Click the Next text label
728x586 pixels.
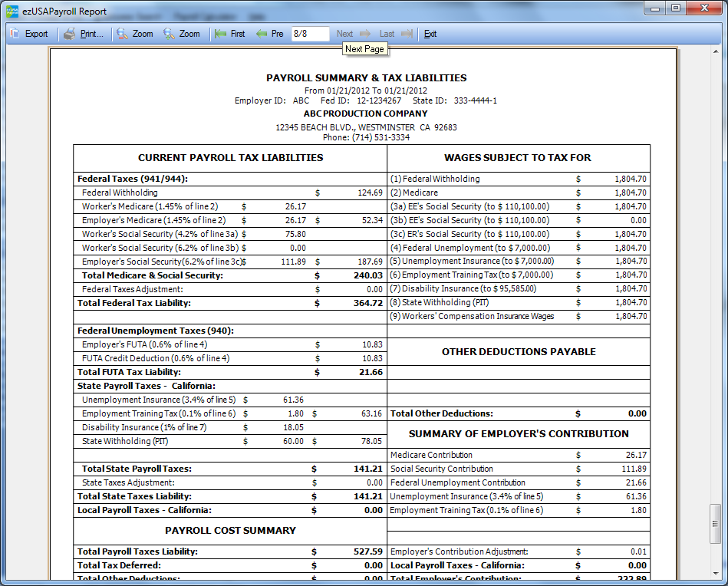344,34
